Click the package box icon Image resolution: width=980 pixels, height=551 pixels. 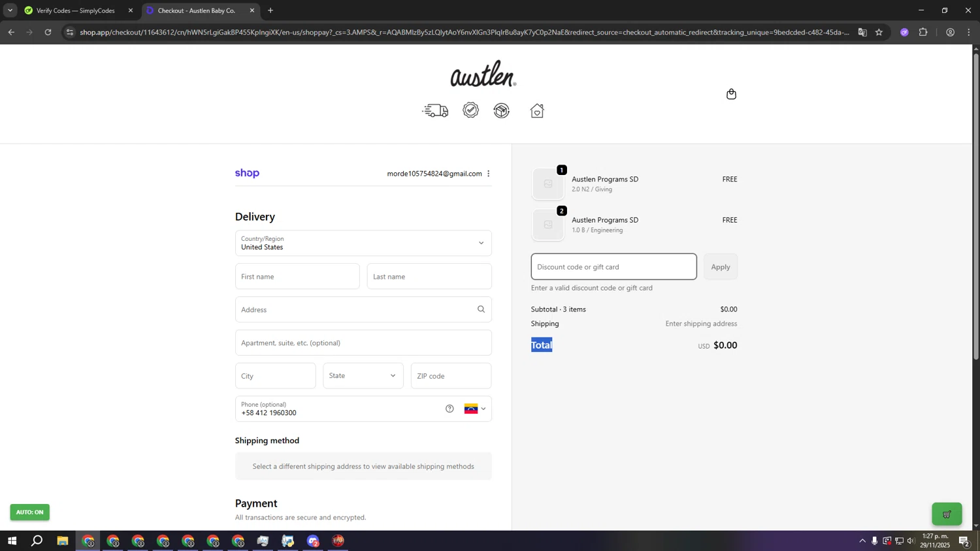(x=501, y=110)
